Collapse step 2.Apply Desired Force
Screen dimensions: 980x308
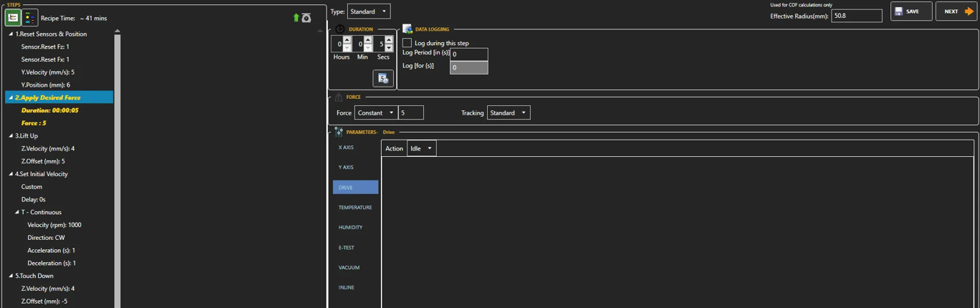(11, 97)
